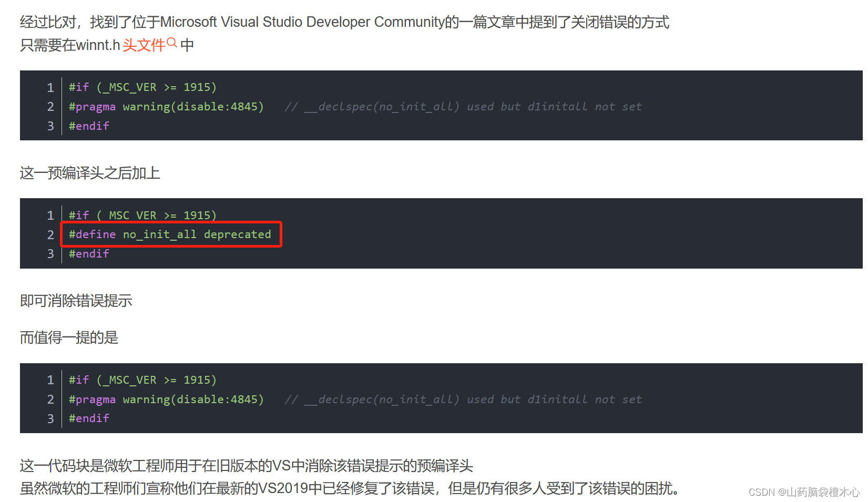Click the text '只需要在winnt.h'
Image resolution: width=868 pixels, height=502 pixels.
click(70, 45)
